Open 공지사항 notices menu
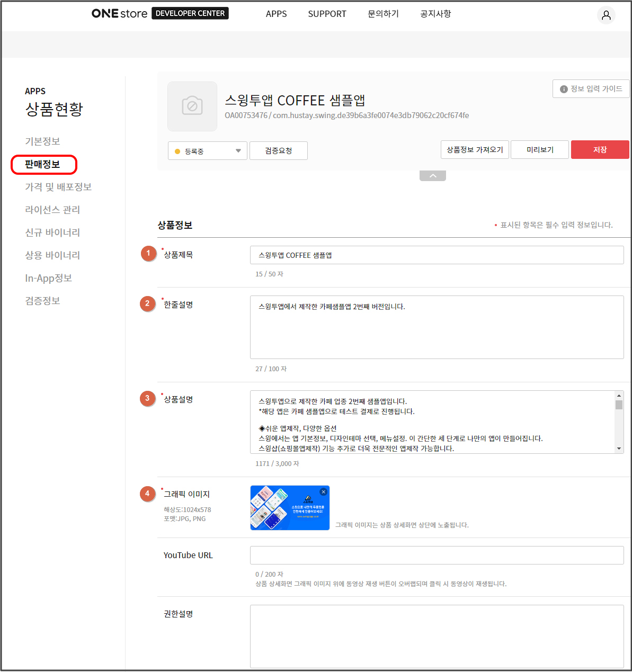632x672 pixels. pos(435,14)
